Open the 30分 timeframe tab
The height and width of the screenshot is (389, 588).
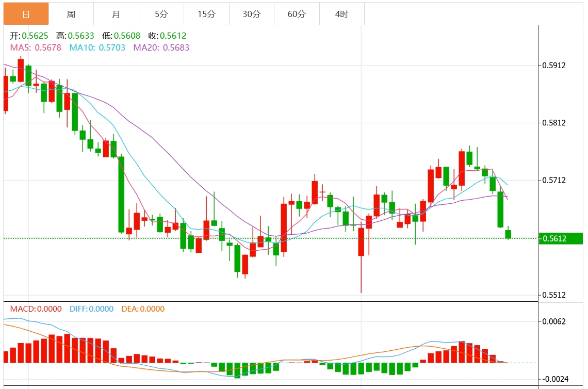click(x=252, y=14)
